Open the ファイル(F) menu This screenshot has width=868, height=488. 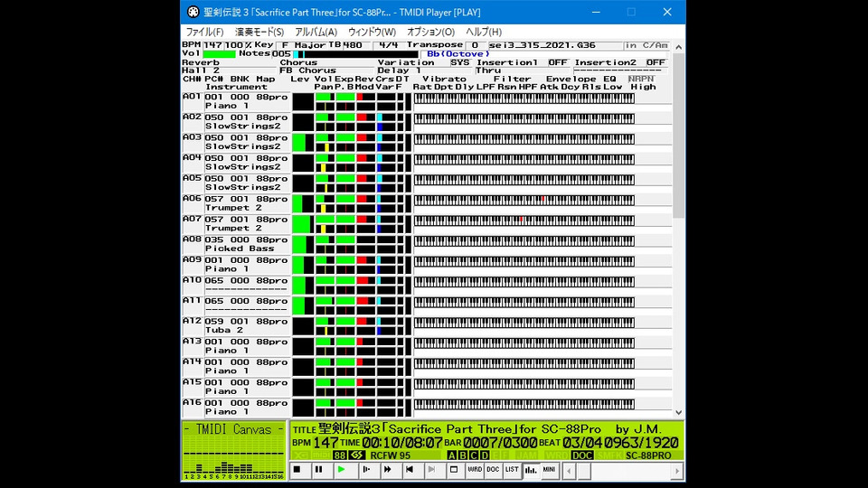205,33
